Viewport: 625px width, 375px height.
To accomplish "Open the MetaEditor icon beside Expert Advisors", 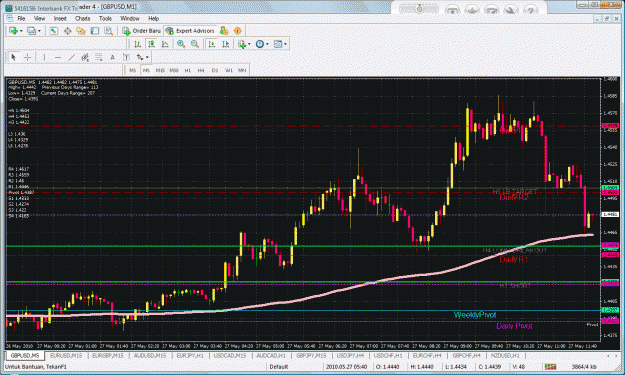I will click(224, 31).
